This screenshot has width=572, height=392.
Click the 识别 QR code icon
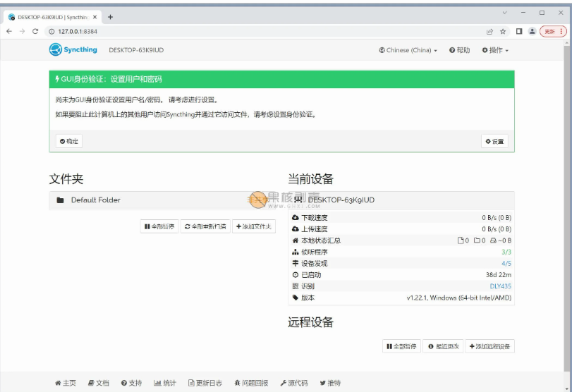[x=296, y=286]
